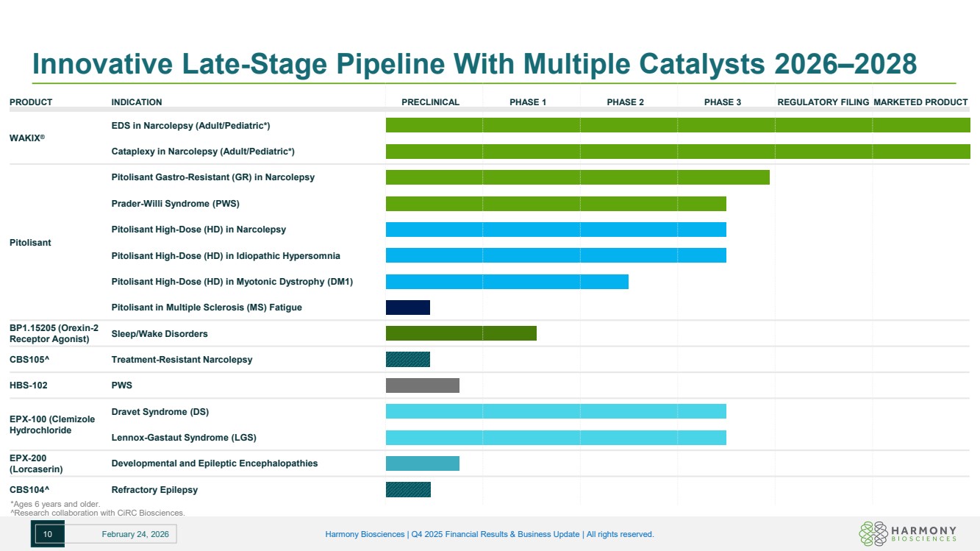The image size is (980, 551).
Task: Select the blue Myotonic Dystrophy (DM1) progress bar
Action: click(507, 282)
